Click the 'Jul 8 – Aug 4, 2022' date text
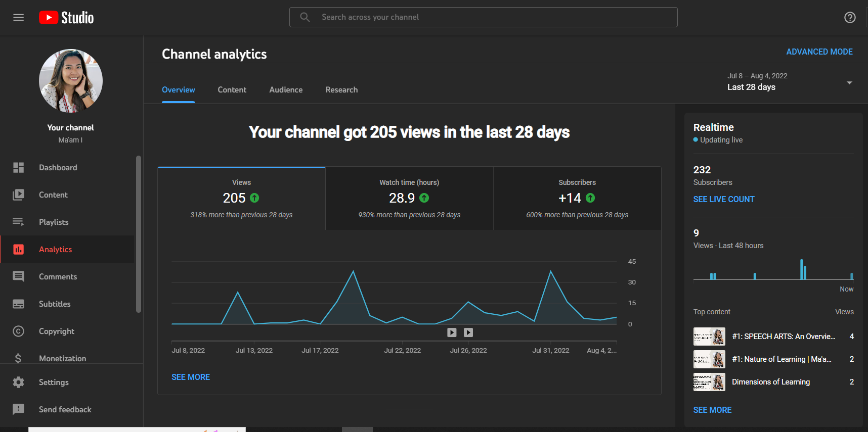 point(757,76)
